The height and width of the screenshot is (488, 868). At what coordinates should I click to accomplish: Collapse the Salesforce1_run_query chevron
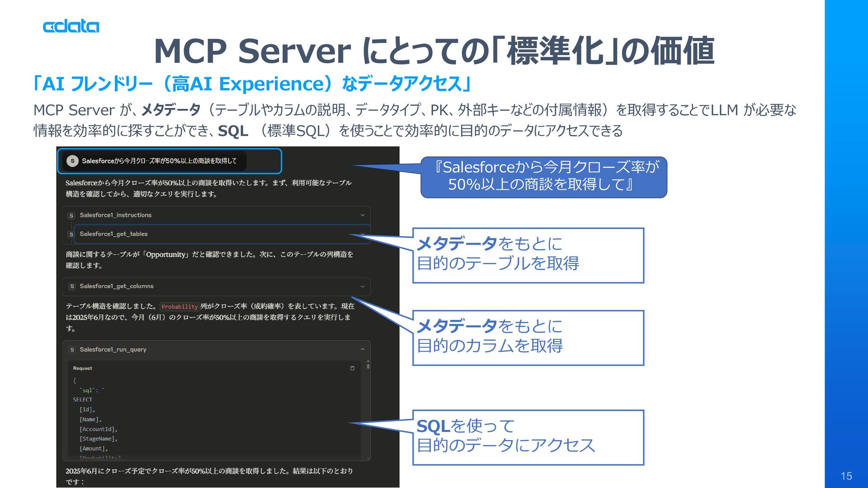coord(363,349)
